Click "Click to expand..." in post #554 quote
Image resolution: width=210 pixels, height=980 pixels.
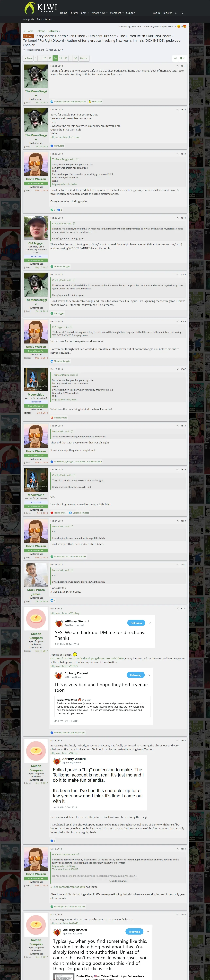point(118,881)
